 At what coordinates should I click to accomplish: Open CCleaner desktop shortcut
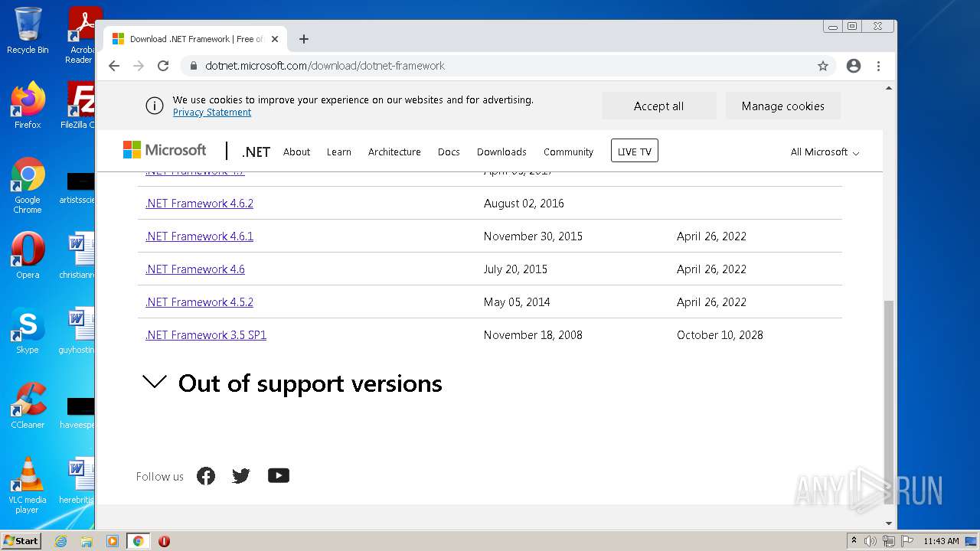click(x=28, y=406)
